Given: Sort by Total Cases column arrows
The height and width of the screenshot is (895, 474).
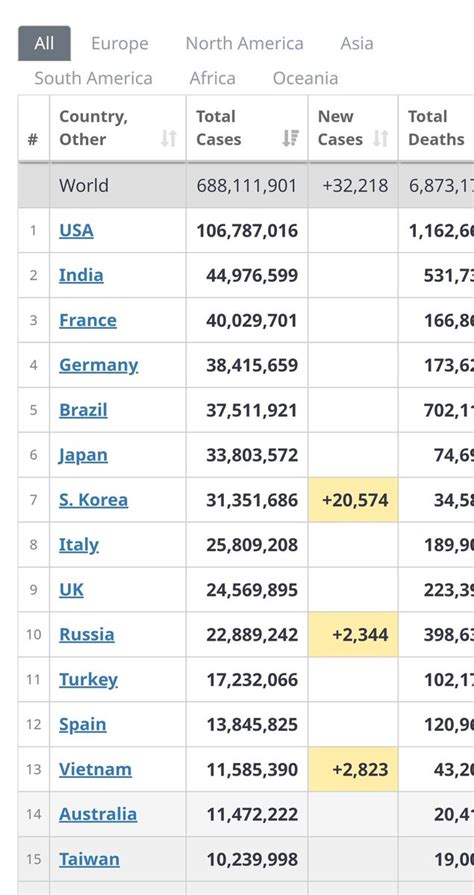Looking at the screenshot, I should [x=291, y=138].
